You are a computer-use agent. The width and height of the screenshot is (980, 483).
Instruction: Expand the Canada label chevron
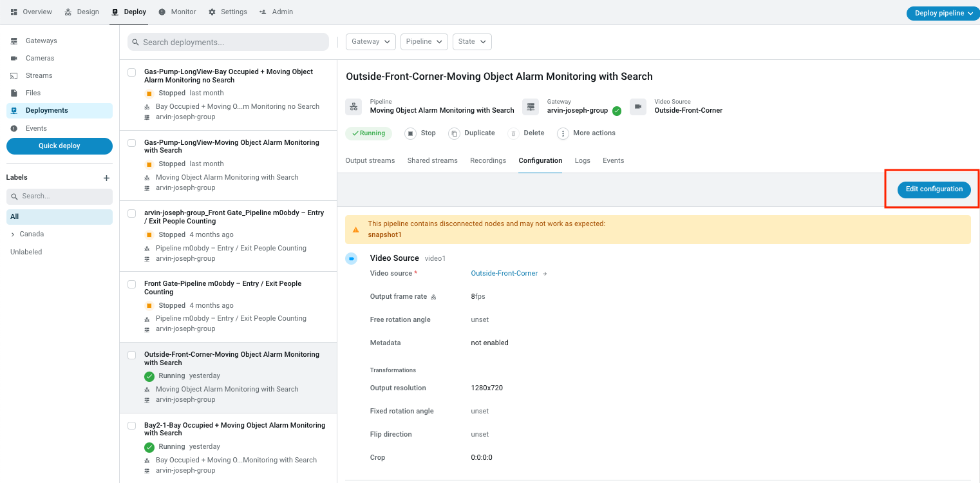coord(13,234)
